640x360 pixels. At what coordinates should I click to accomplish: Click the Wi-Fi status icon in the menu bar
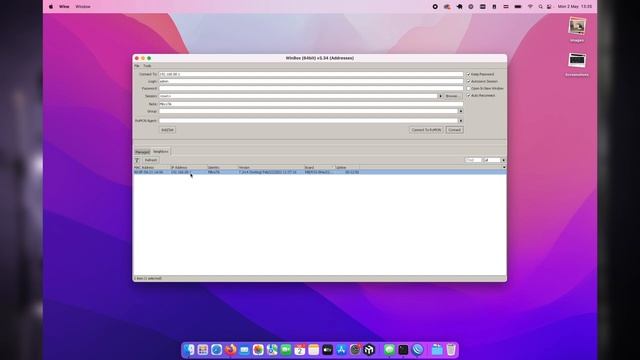coord(530,7)
